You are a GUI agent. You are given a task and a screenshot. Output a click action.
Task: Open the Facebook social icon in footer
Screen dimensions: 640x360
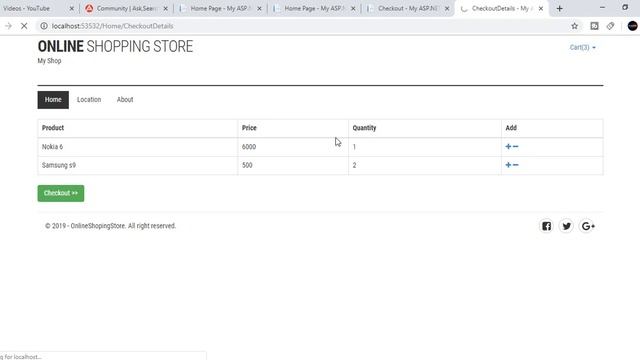pyautogui.click(x=547, y=226)
